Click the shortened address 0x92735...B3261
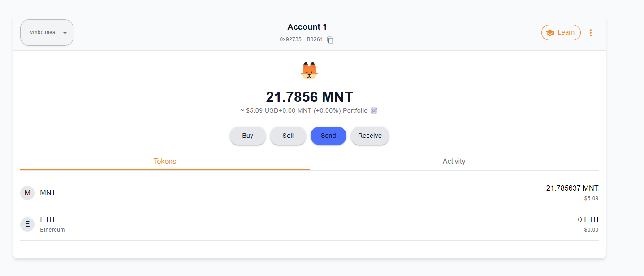644x276 pixels. pyautogui.click(x=301, y=39)
